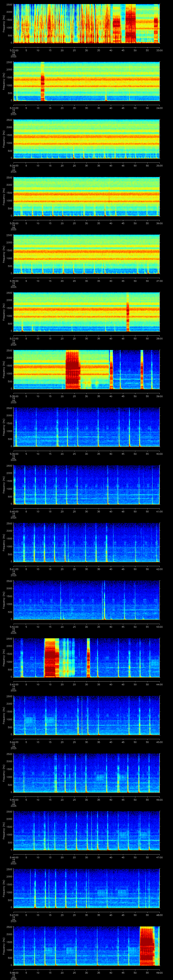The image size is (173, 980).
Task: Open the 5:35:00 spectrogram panel
Action: [87, 197]
